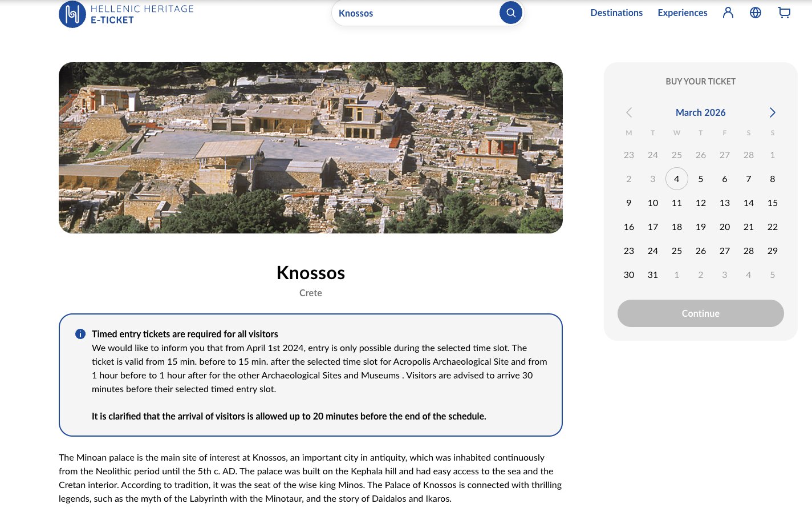This screenshot has height=508, width=812.
Task: Go to previous month in calendar
Action: click(x=629, y=112)
